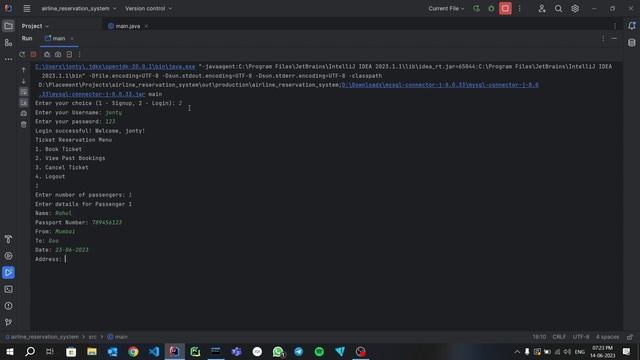This screenshot has height=360, width=640.
Task: Open the Run tool window in left sidebar
Action: click(8, 272)
